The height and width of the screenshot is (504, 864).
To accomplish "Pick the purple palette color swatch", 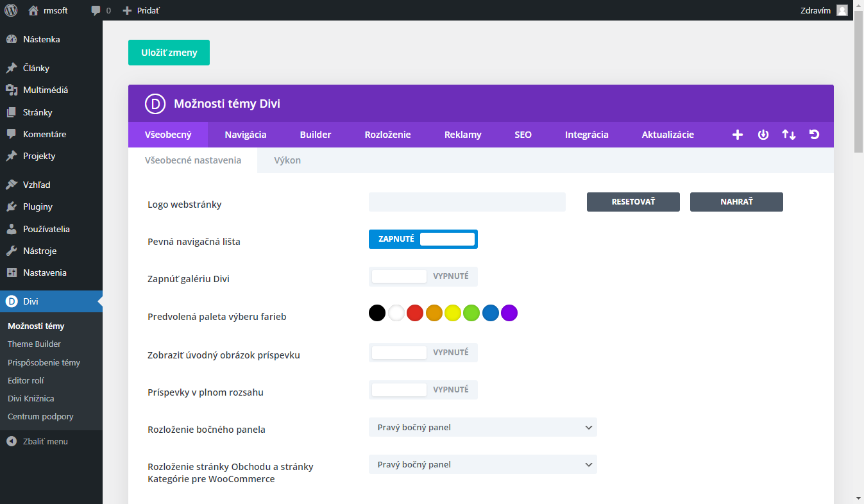I will tap(509, 313).
